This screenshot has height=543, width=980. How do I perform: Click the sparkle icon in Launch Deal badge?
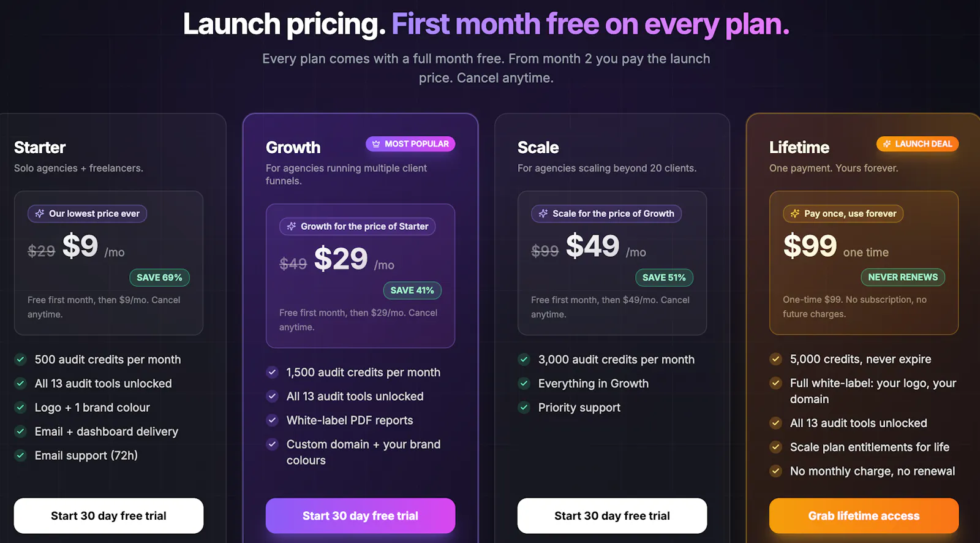(887, 144)
